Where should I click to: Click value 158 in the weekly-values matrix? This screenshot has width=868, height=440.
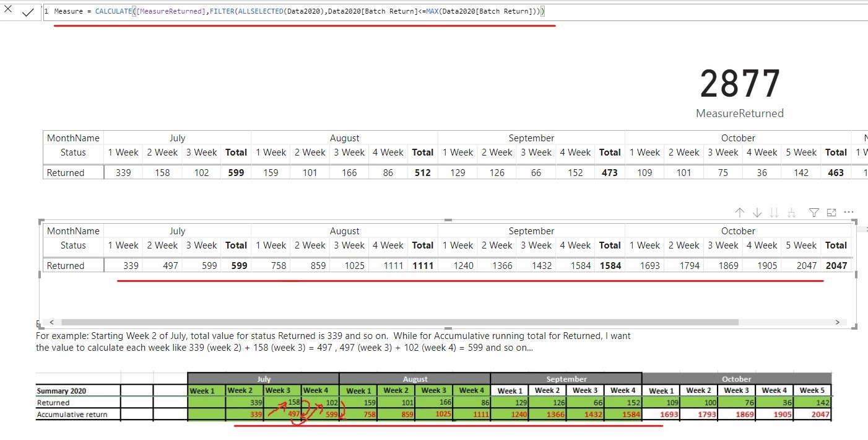point(162,173)
